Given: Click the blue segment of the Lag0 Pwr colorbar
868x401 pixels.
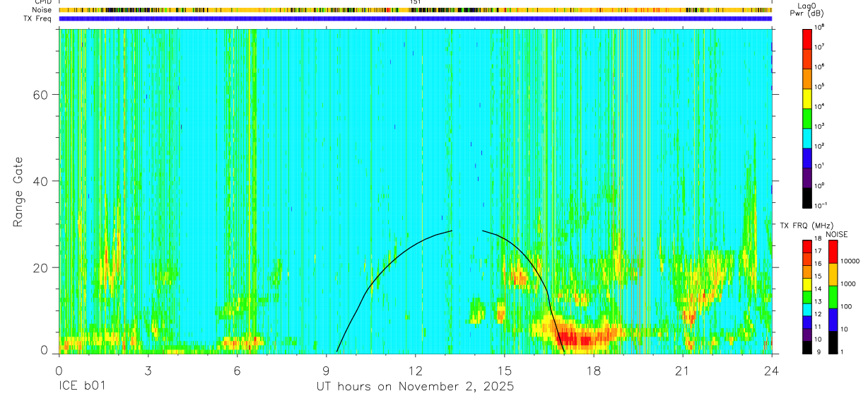Looking at the screenshot, I should pyautogui.click(x=807, y=157).
